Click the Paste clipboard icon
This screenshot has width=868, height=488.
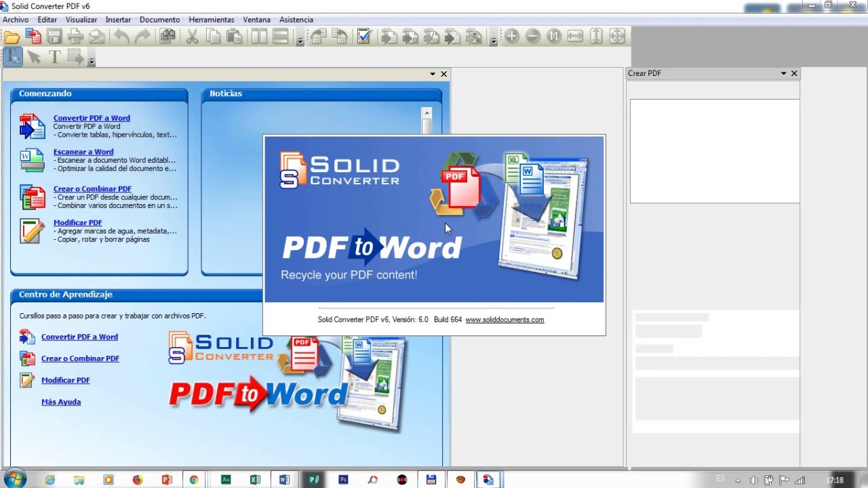tap(234, 37)
